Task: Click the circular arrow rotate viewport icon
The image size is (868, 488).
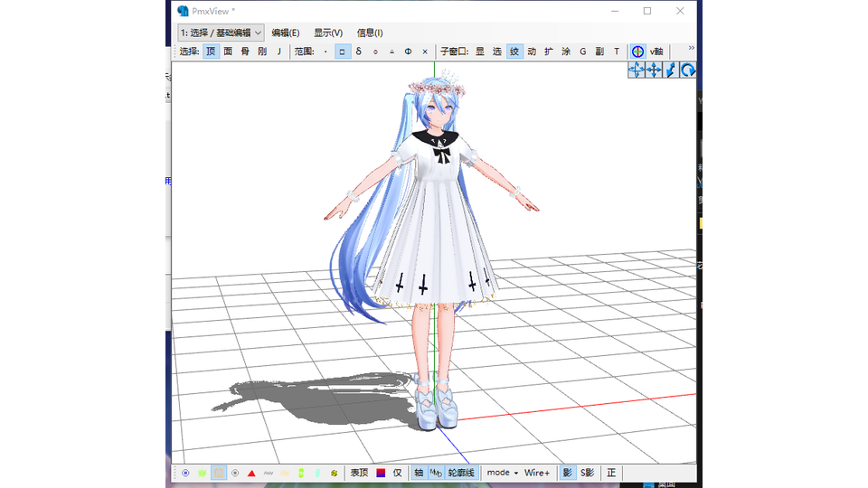Action: pyautogui.click(x=687, y=70)
